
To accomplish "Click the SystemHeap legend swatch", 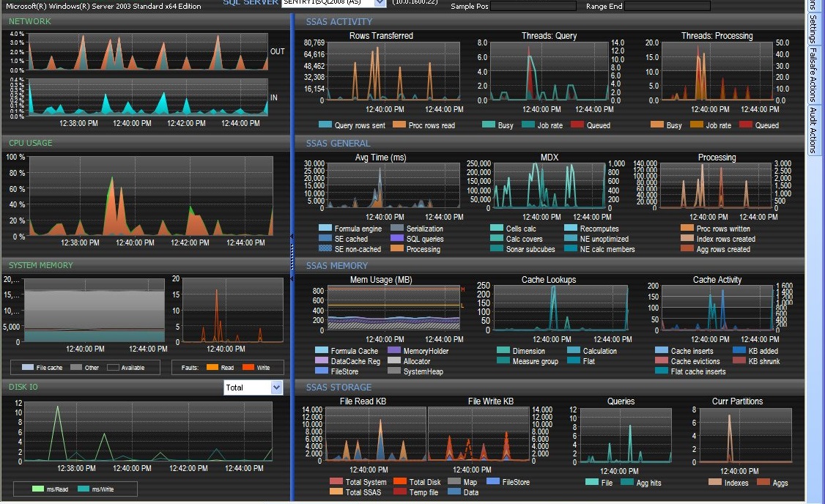I will click(394, 371).
